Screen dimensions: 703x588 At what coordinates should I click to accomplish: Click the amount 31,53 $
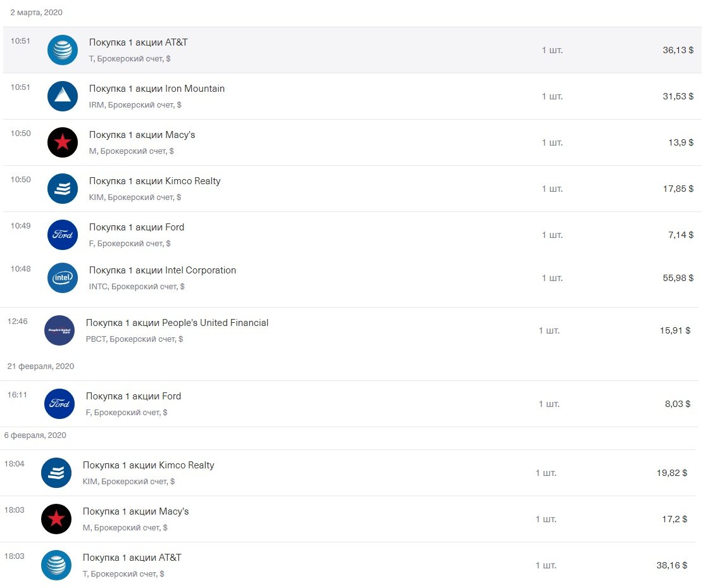(678, 96)
